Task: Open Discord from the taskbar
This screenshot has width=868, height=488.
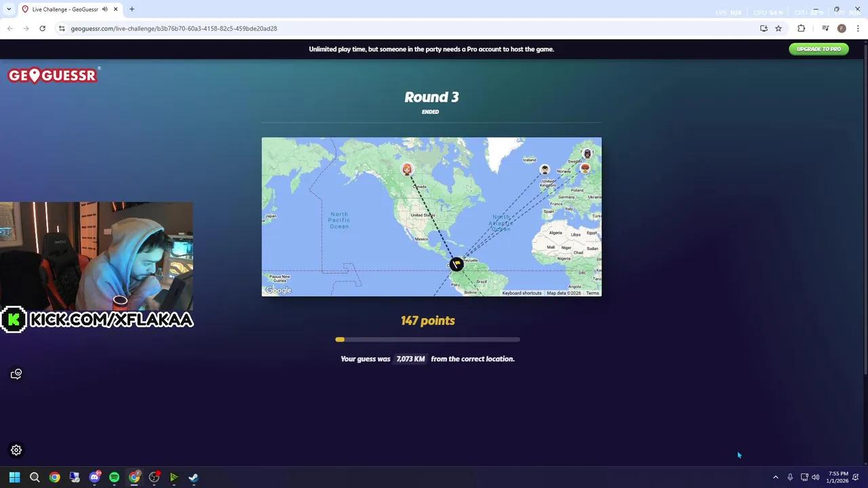Action: [x=94, y=477]
